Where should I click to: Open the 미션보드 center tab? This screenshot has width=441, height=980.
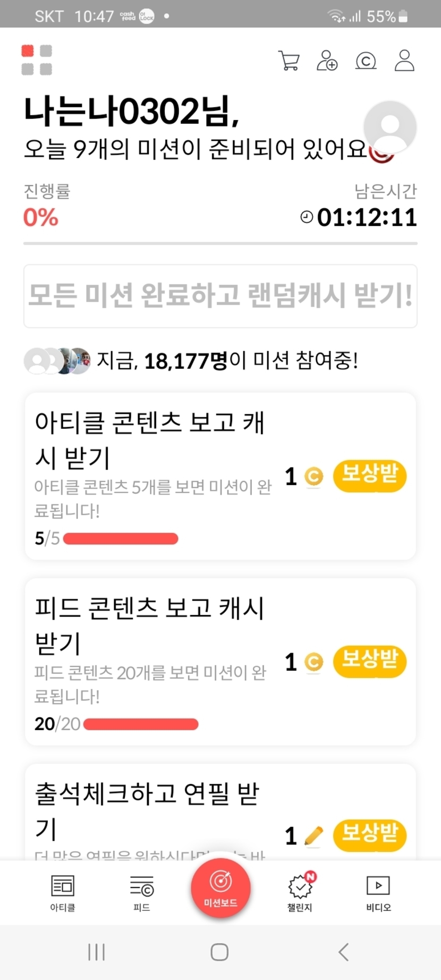pos(220,888)
